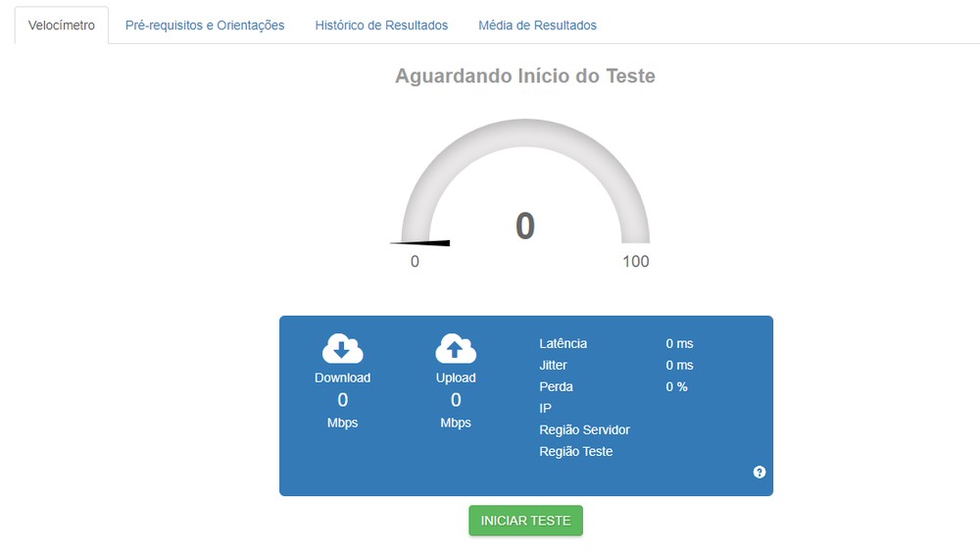Viewport: 980px width, 552px height.
Task: Click the speedometer gauge needle
Action: 420,243
